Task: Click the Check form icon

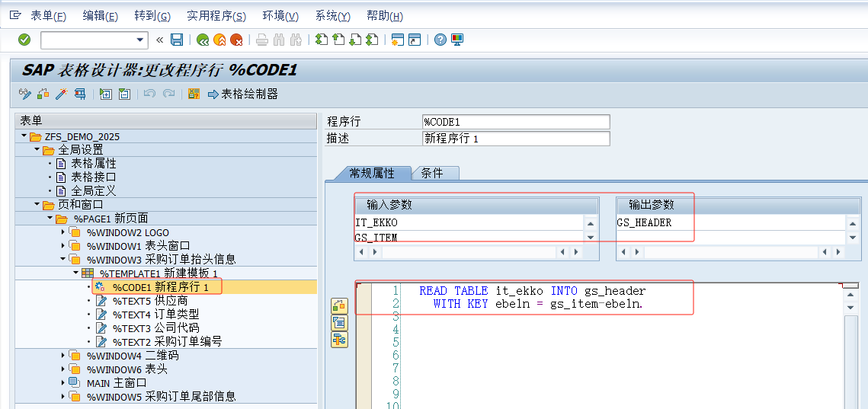Action: 43,94
